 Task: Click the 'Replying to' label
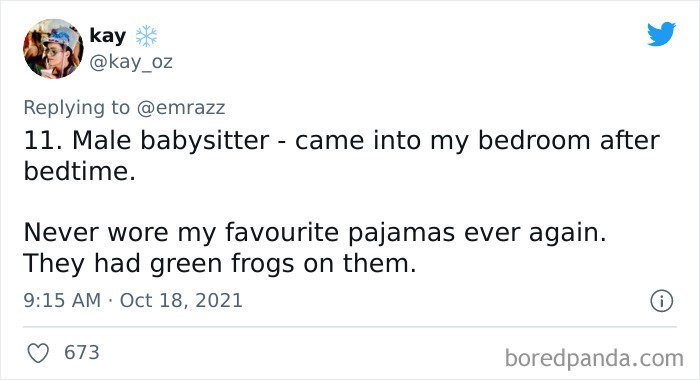click(x=77, y=108)
